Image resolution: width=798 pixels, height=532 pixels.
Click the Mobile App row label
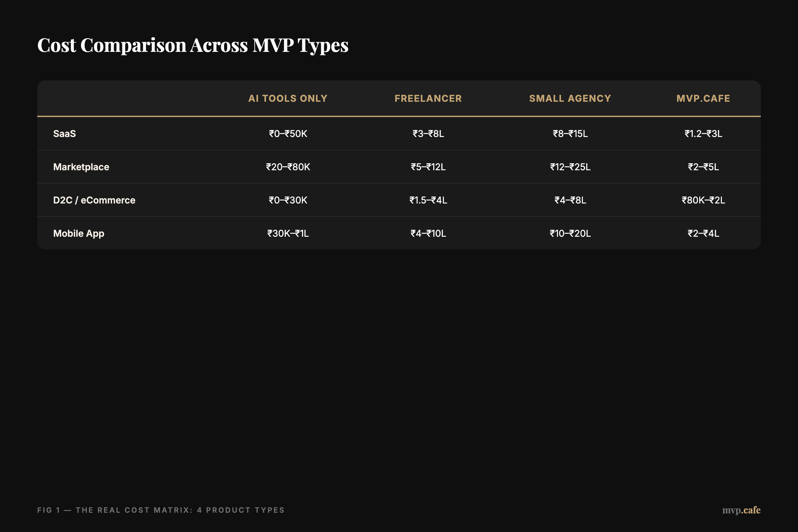78,233
